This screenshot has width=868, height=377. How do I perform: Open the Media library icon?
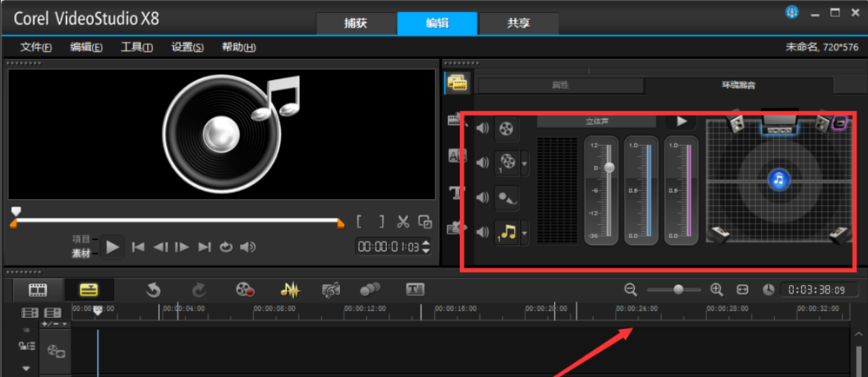(x=457, y=83)
